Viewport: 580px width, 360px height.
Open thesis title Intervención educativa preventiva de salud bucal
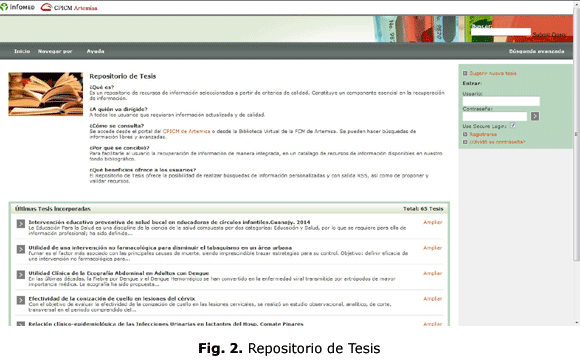click(169, 222)
